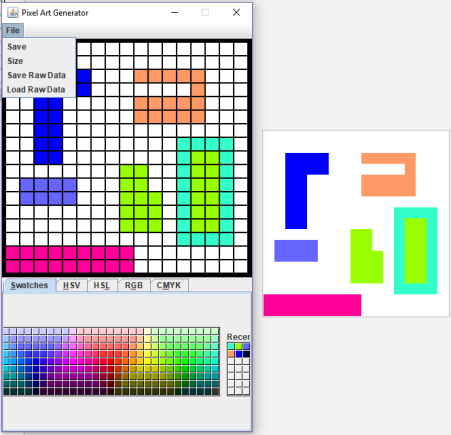
Task: Switch to the RGB tab
Action: pyautogui.click(x=134, y=286)
